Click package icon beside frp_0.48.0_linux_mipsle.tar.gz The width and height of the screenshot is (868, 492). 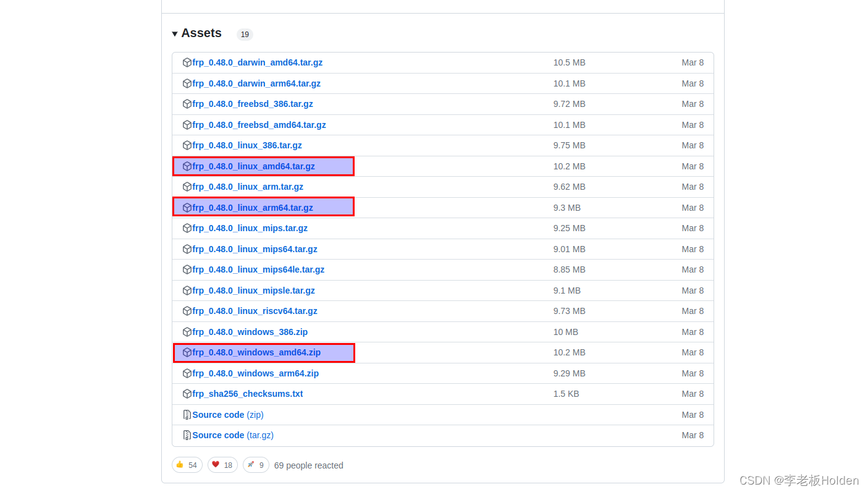tap(187, 291)
